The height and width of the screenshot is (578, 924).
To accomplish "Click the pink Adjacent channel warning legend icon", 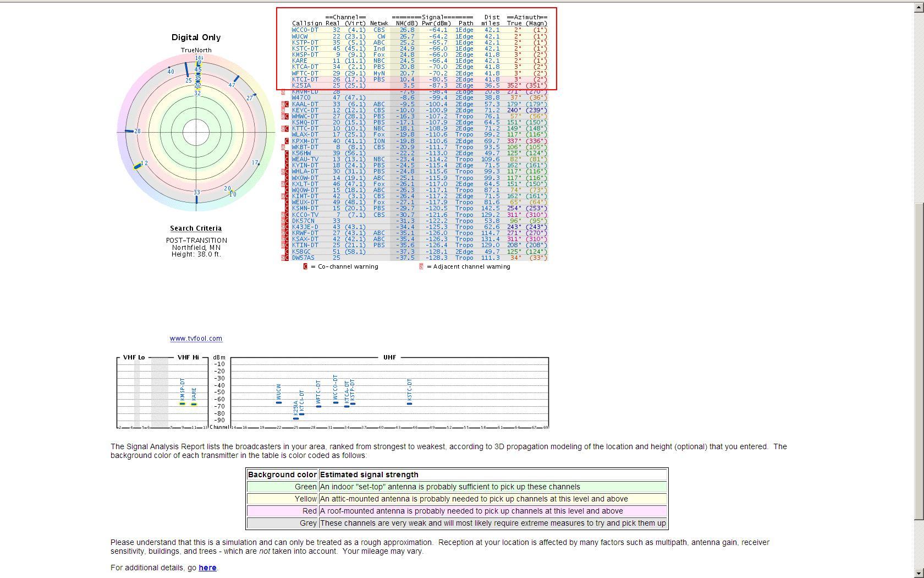I will coord(421,266).
